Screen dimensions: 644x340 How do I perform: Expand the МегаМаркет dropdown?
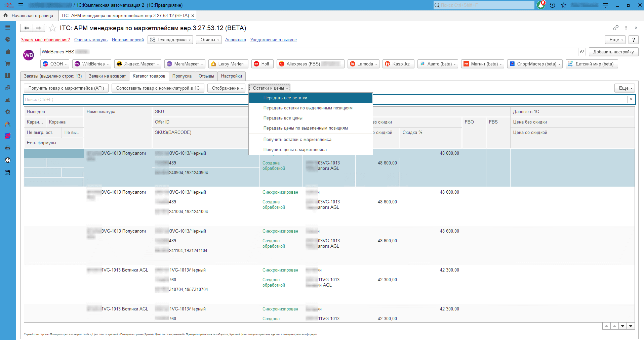[185, 64]
